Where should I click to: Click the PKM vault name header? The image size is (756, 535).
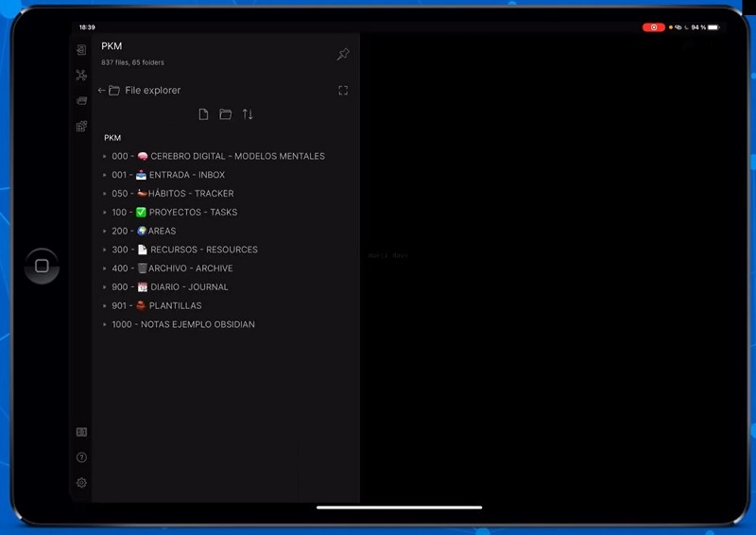click(x=112, y=46)
